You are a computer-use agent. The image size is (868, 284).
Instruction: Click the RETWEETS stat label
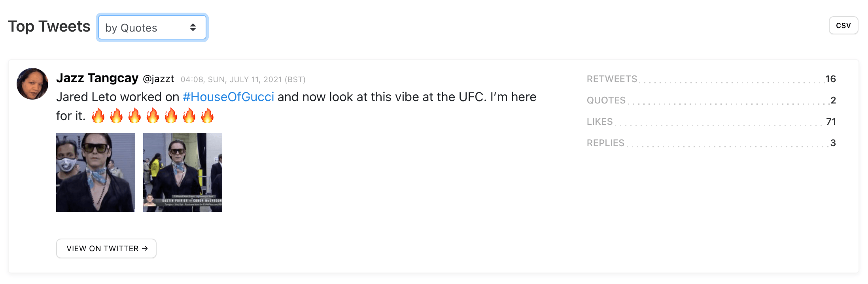coord(612,79)
